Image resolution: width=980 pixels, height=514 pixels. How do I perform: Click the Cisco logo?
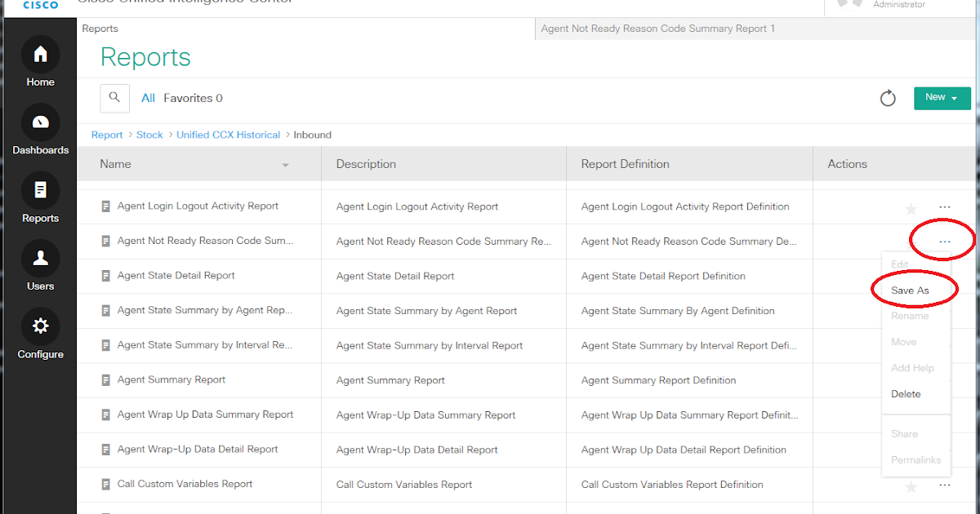click(40, 5)
